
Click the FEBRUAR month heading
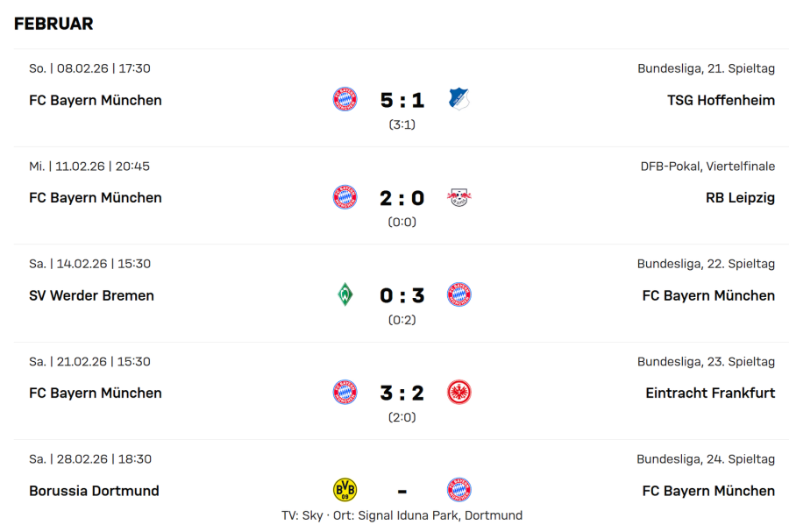coord(53,25)
